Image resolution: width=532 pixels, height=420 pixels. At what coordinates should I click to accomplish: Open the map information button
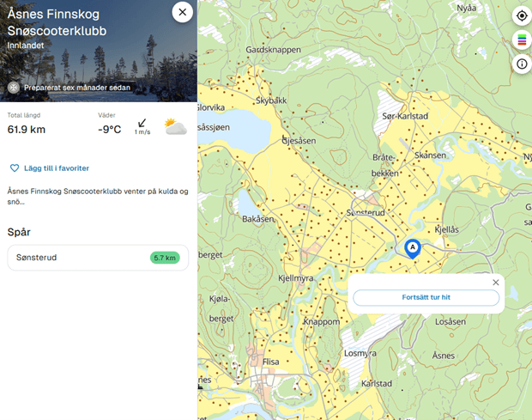pos(521,64)
